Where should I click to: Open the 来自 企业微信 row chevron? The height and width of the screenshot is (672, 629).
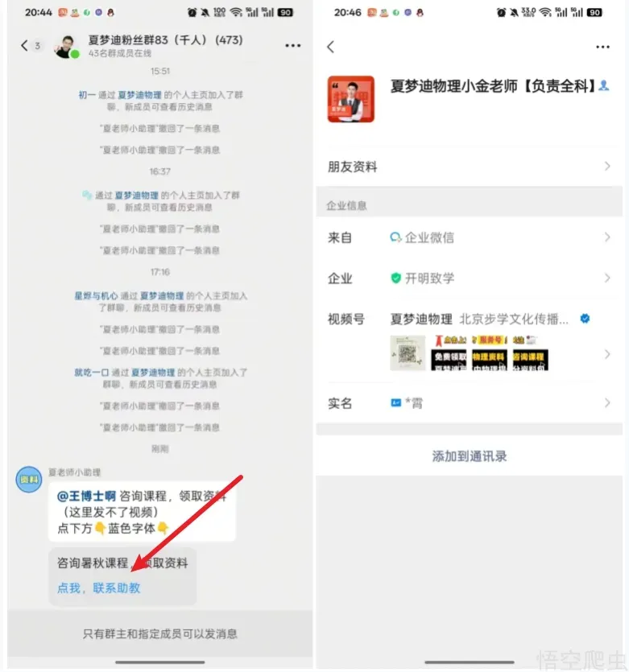pyautogui.click(x=607, y=237)
